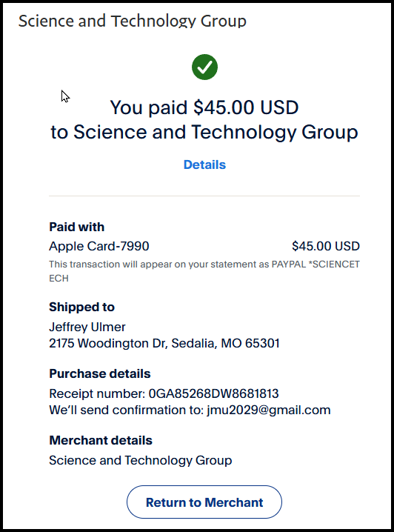The image size is (394, 532).
Task: Click the Woodington Dr shipping address
Action: click(x=164, y=343)
